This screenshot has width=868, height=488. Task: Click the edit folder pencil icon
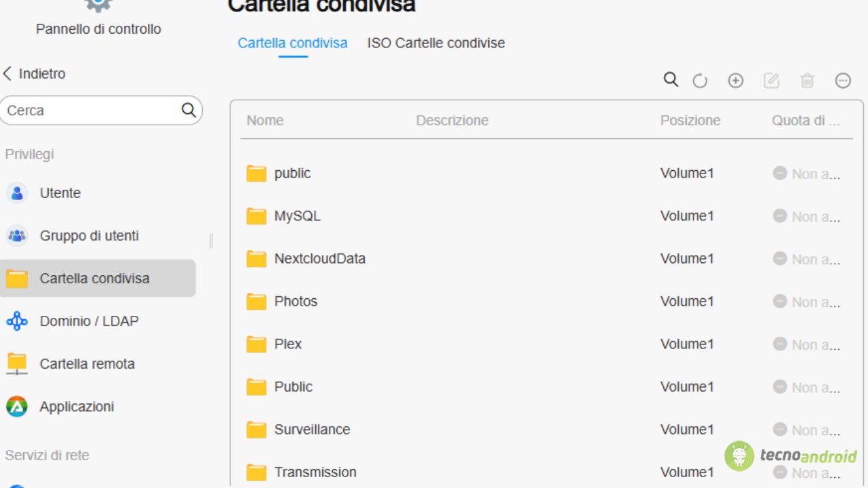(x=772, y=81)
